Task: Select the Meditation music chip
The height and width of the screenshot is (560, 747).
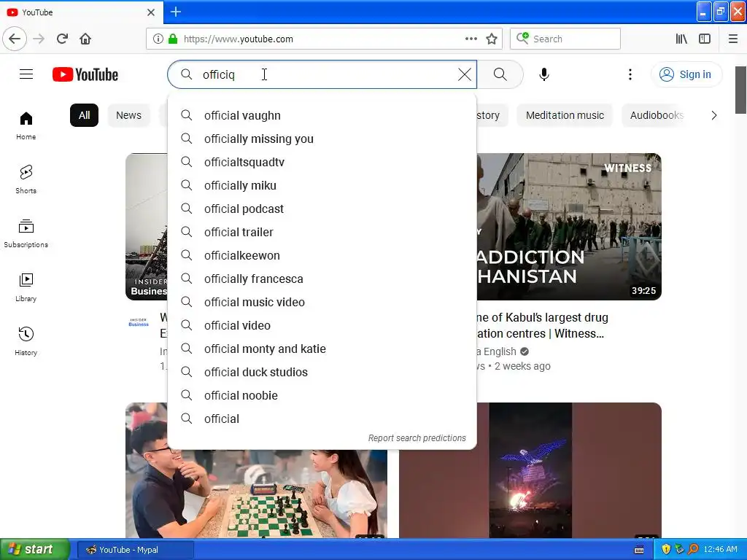Action: 565,115
